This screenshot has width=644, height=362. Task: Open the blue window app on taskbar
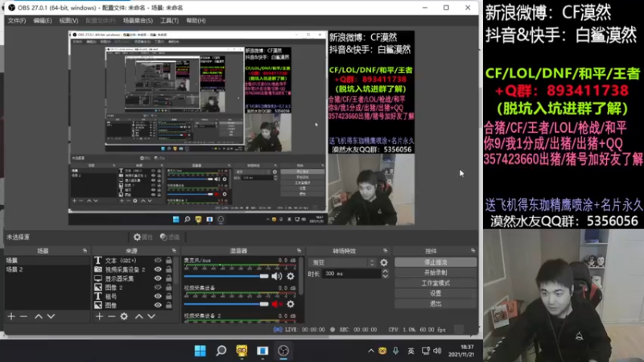click(x=262, y=351)
